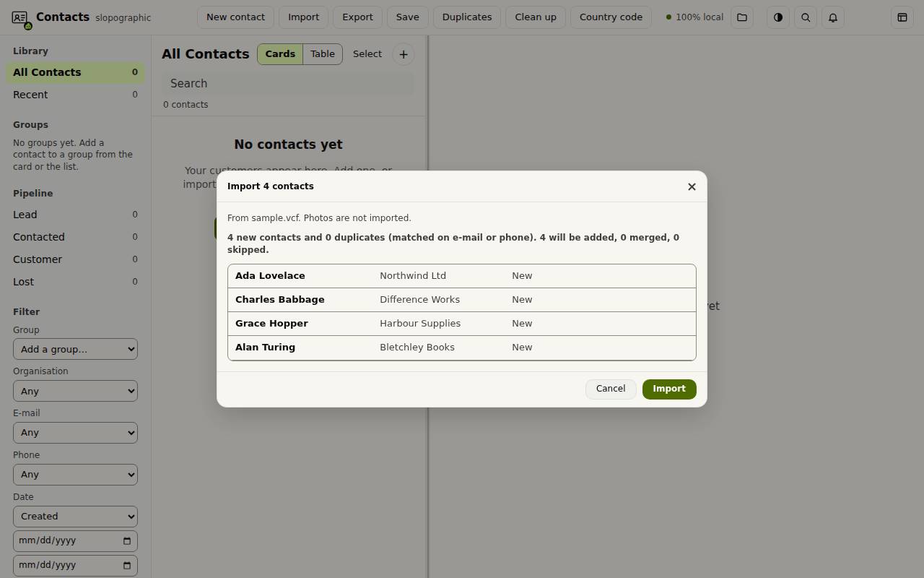Show the Customer pipeline stage
The height and width of the screenshot is (578, 924).
[75, 259]
